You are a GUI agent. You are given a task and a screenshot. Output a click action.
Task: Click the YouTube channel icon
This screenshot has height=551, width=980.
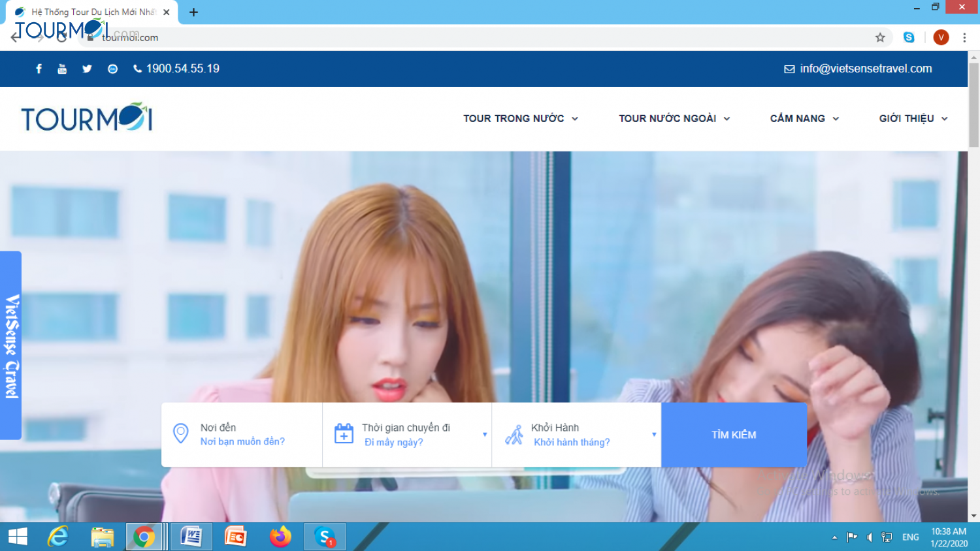pos(62,68)
